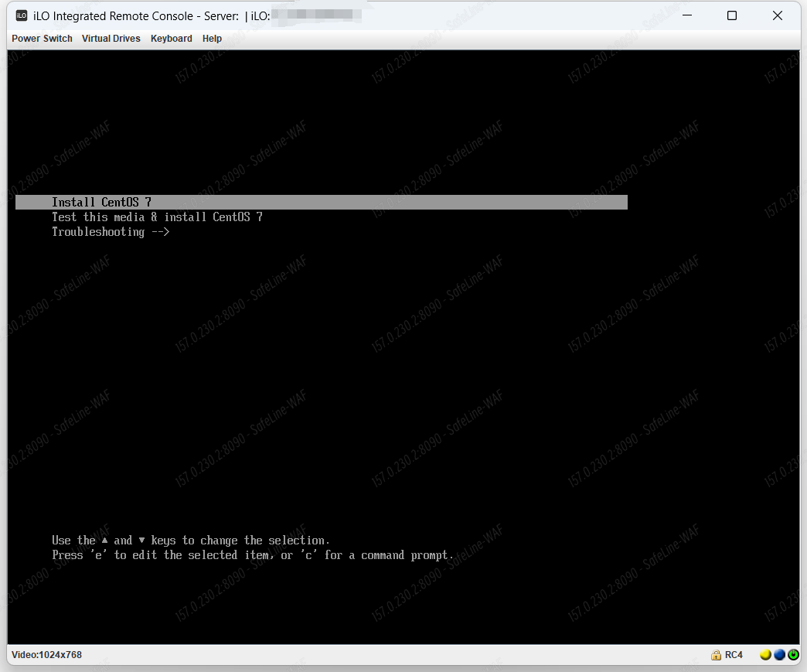Minimize the iLO Remote Console window
807x672 pixels.
(x=687, y=15)
